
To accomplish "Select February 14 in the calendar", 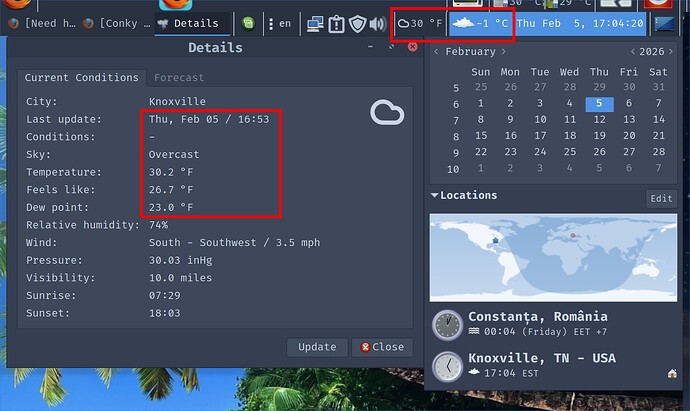I will click(x=658, y=119).
